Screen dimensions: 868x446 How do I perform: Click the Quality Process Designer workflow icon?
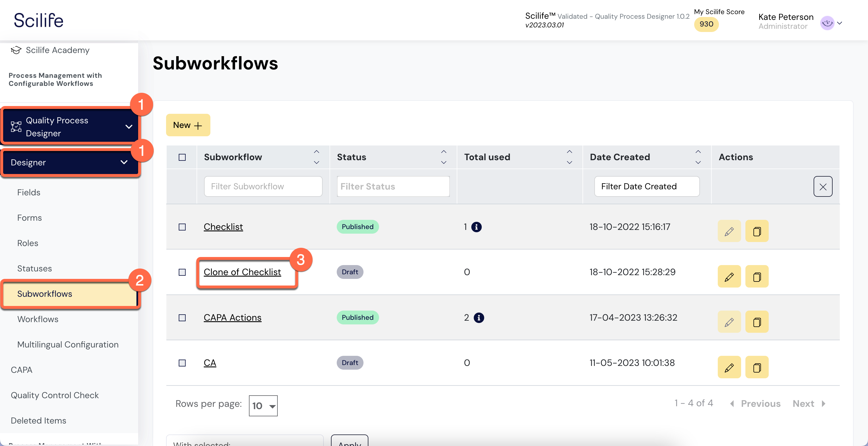(x=16, y=127)
